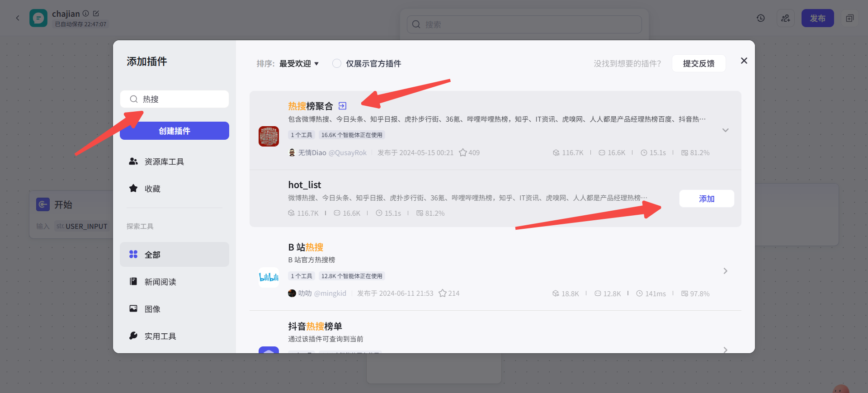Click the 没找到想要的插件? text
This screenshot has height=393, width=868.
(627, 64)
